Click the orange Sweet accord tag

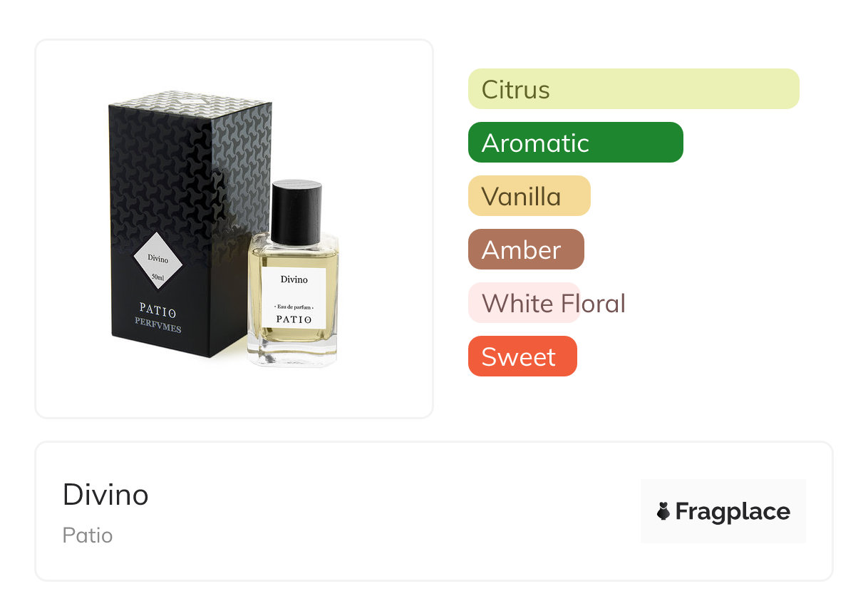tap(522, 356)
